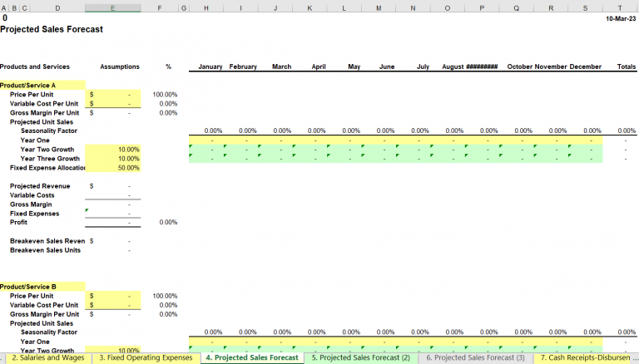Click January Seasonality Factor cell for Product A

[206, 131]
